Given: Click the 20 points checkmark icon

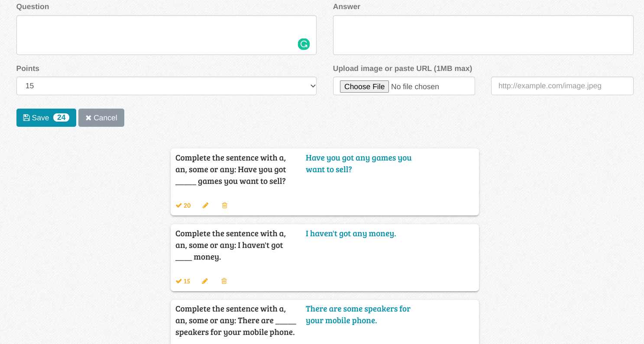Looking at the screenshot, I should pos(179,206).
